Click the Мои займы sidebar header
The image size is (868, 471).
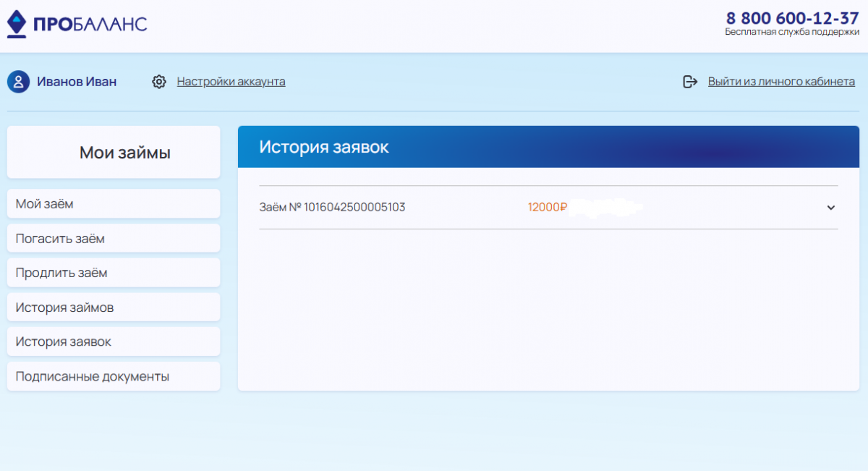114,152
